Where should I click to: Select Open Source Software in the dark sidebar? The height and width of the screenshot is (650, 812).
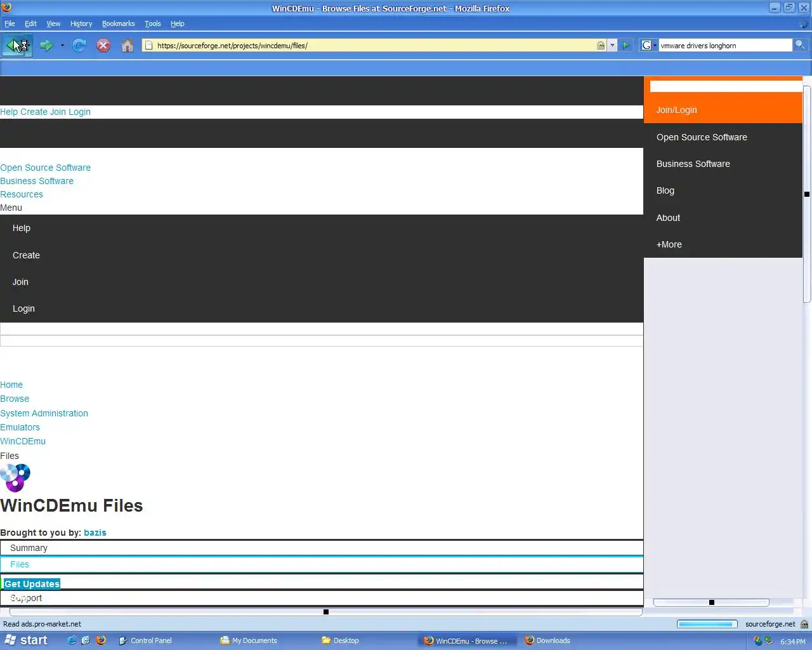coord(723,137)
